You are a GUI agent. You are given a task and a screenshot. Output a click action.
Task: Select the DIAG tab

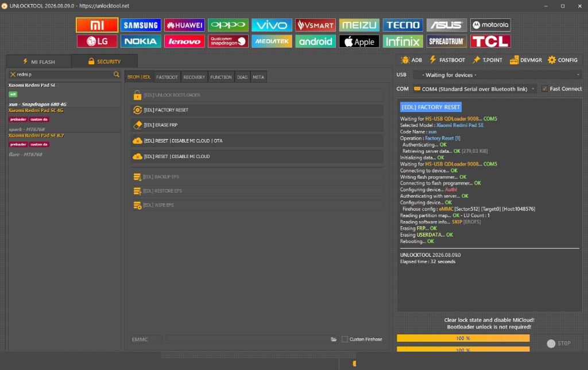point(242,77)
